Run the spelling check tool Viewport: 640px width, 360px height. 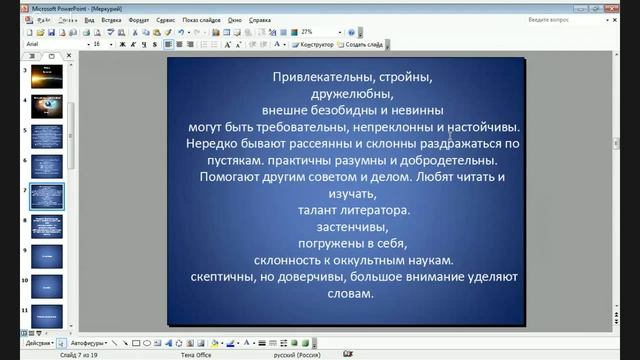110,32
